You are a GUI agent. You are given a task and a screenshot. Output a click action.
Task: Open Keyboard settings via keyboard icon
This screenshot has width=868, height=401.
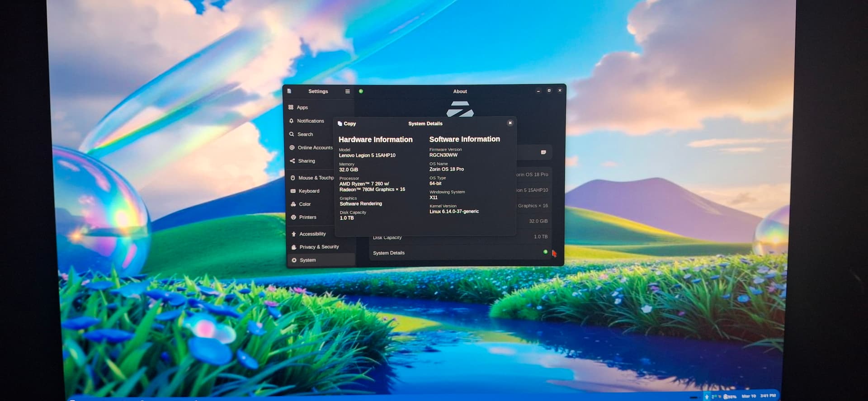(293, 191)
